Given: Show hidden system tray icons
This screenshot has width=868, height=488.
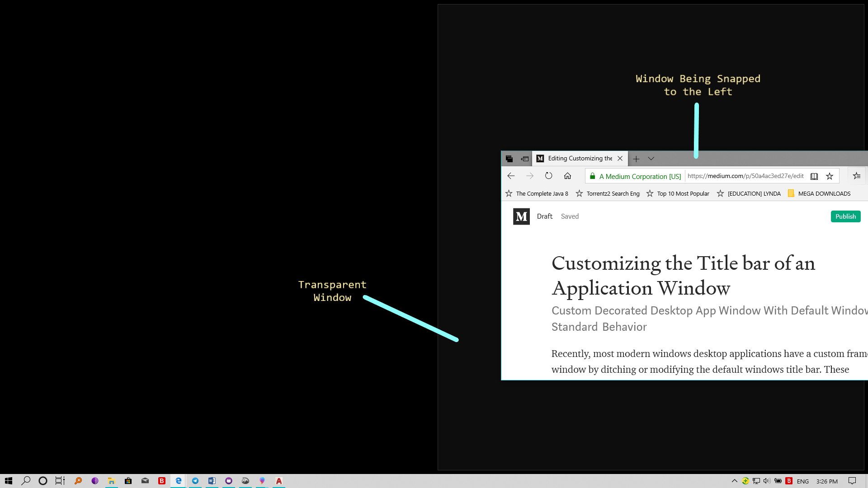Looking at the screenshot, I should coord(734,481).
